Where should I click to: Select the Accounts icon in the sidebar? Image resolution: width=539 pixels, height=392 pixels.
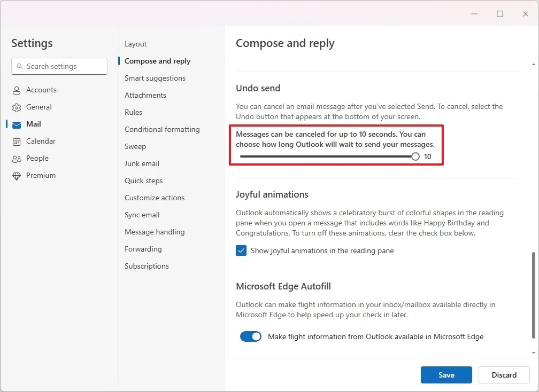[x=17, y=90]
